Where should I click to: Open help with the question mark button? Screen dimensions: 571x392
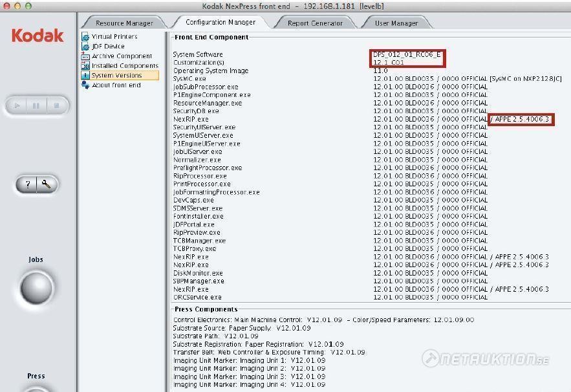tap(27, 184)
